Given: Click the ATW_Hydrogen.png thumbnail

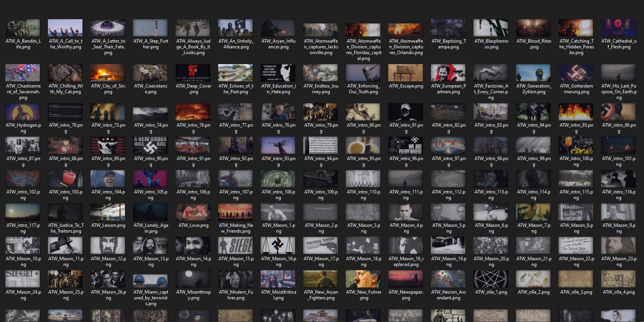Looking at the screenshot, I should point(23,112).
